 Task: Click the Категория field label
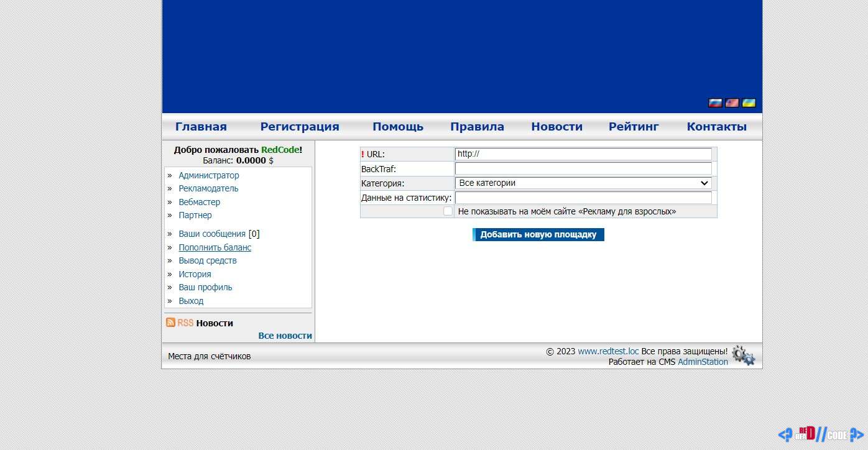click(x=382, y=183)
